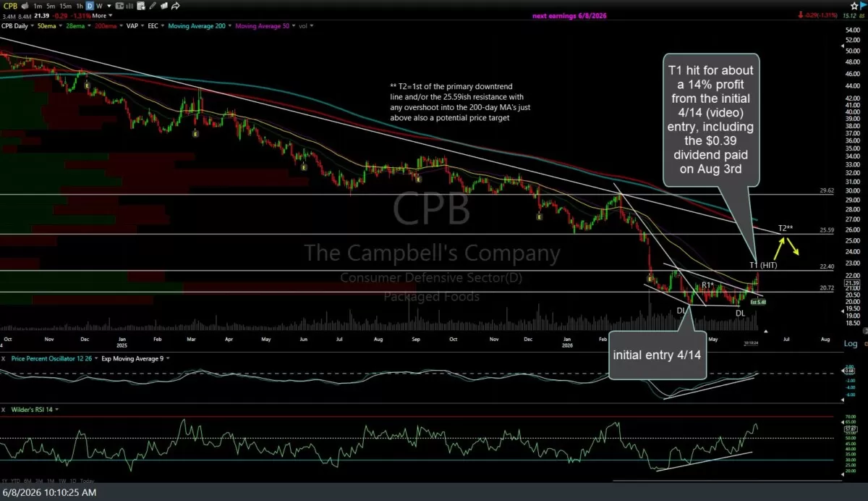Click the blue flag icon
868x501 pixels.
(x=864, y=6)
